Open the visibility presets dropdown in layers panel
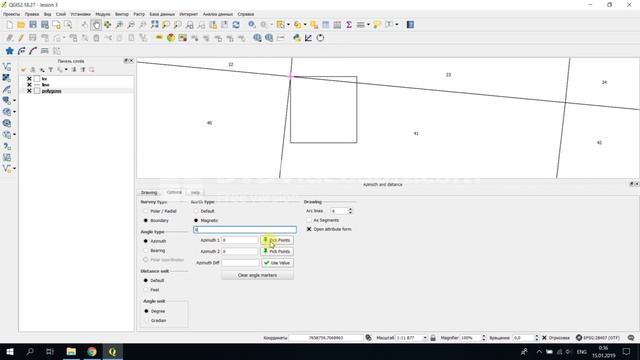This screenshot has height=360, width=640. 66,70
